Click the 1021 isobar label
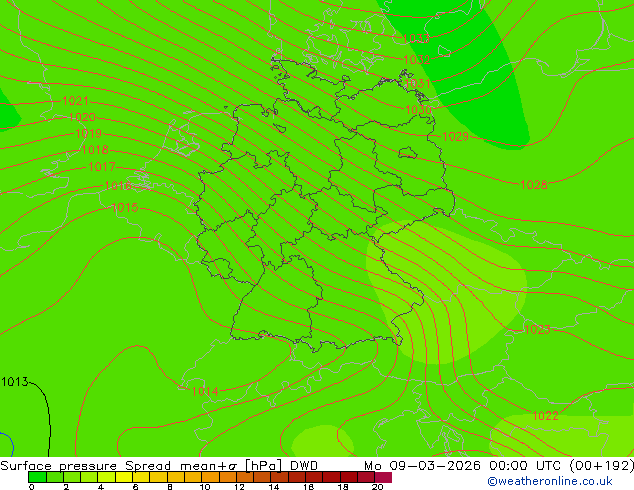This screenshot has width=634, height=490. [x=76, y=101]
